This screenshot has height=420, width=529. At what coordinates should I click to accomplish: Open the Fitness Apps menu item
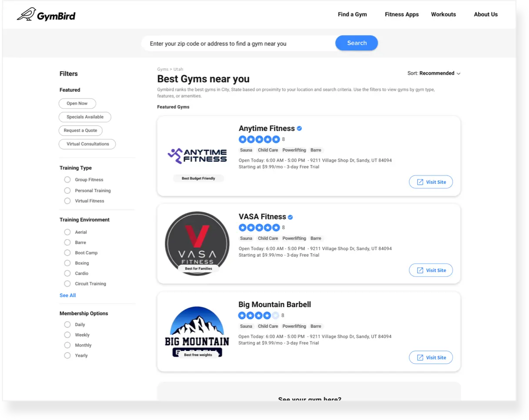pos(402,14)
